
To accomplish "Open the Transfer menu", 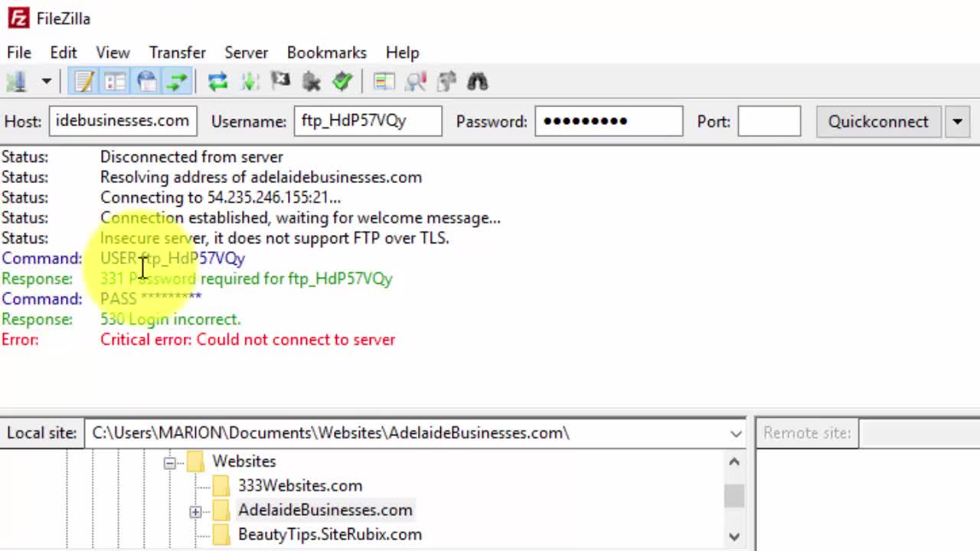I will [x=178, y=52].
